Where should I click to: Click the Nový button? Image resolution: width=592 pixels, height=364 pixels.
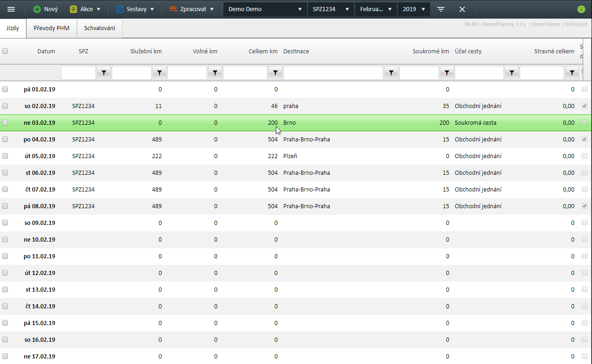[x=45, y=9]
